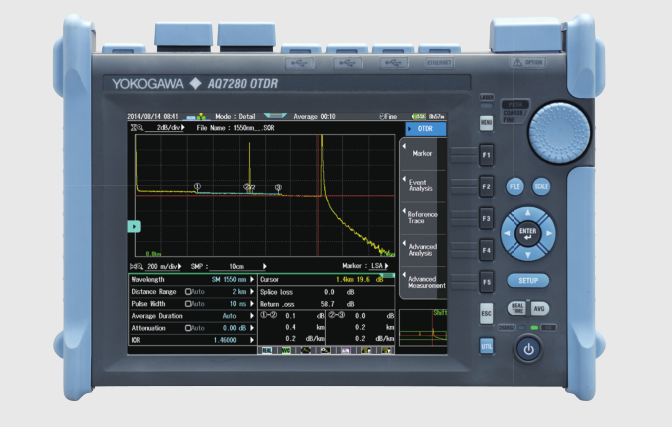Viewport: 672px width, 427px height.
Task: Push the UTIL button
Action: [x=486, y=346]
